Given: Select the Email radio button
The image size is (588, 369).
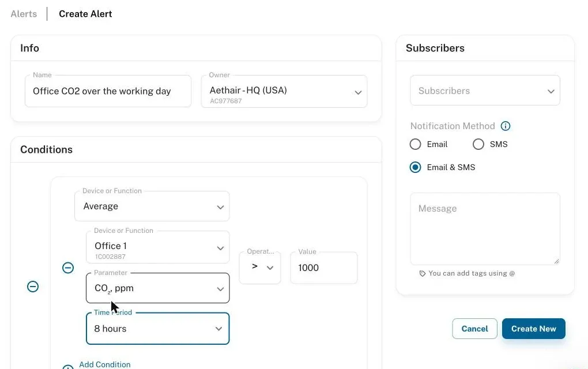Looking at the screenshot, I should 415,144.
